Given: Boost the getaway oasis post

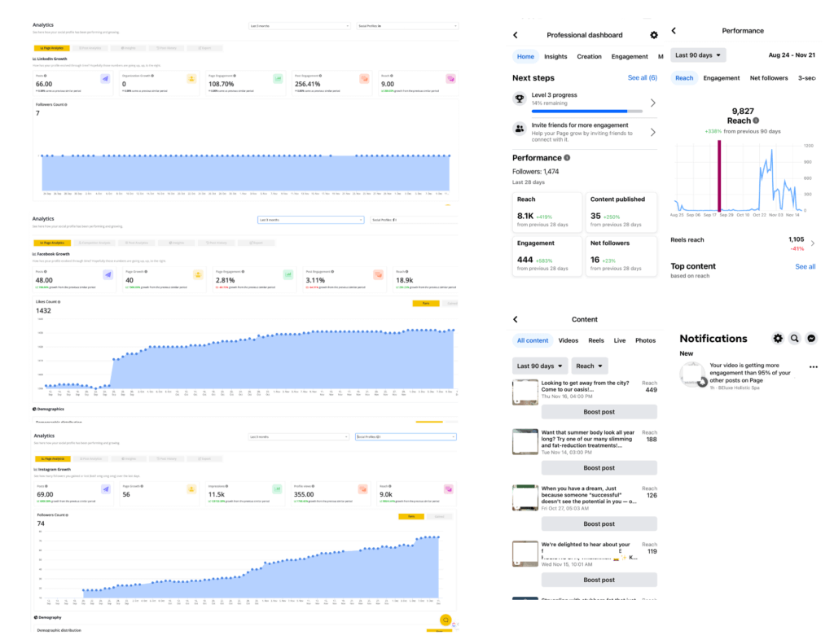Looking at the screenshot, I should 599,412.
